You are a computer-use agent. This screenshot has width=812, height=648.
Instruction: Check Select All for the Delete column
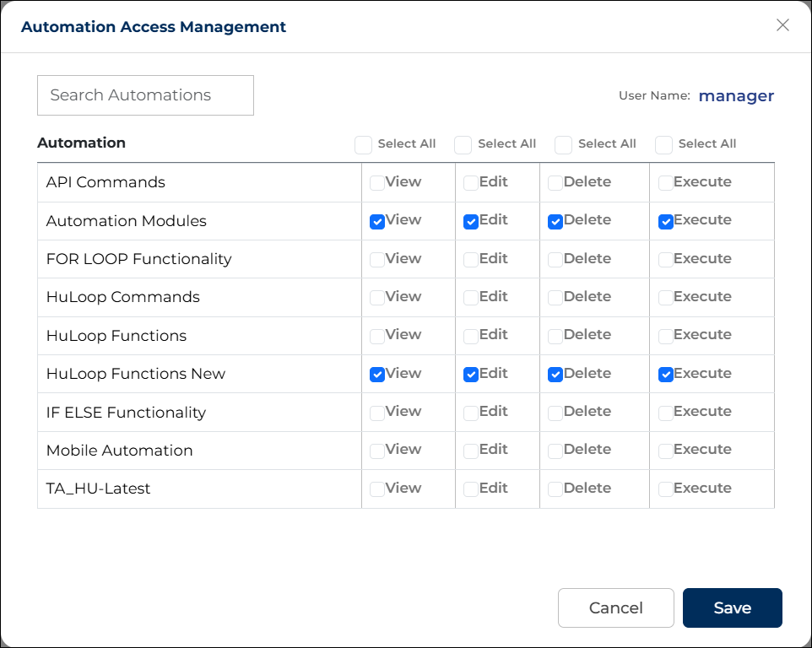(563, 145)
